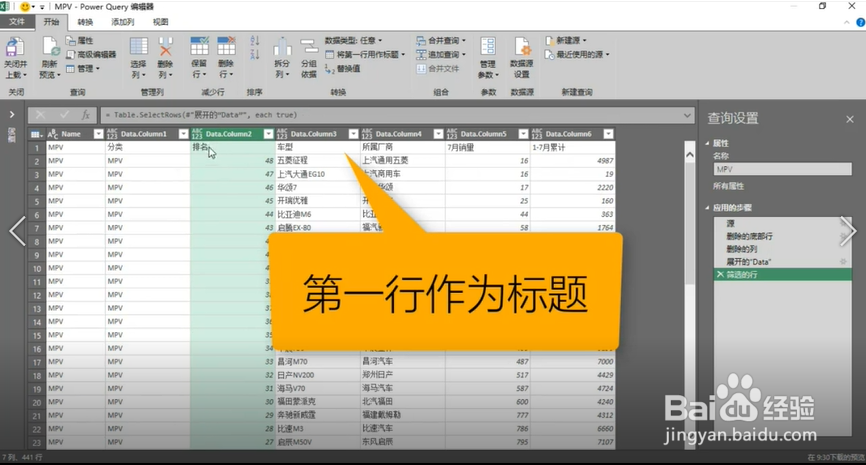The height and width of the screenshot is (465, 866).
Task: Expand the queries pane using the left chevron
Action: (12, 115)
